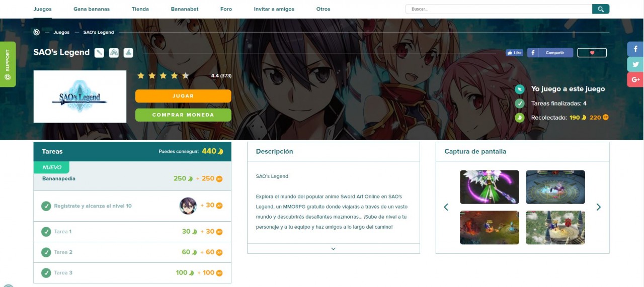Open the Invitar a amigos menu

coord(274,9)
